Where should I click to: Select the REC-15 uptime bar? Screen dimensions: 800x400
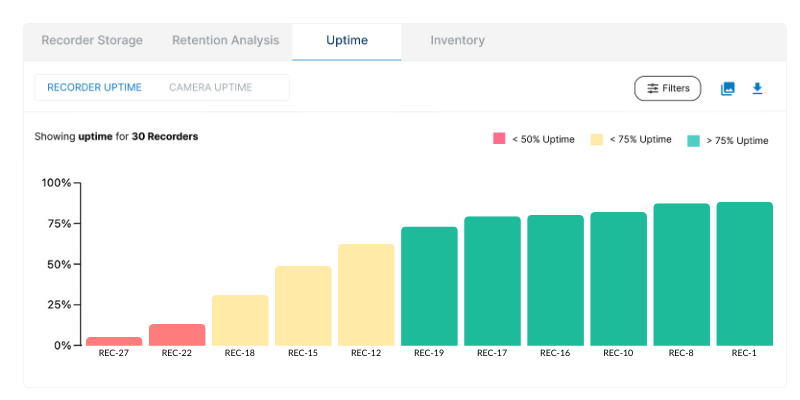tap(303, 306)
